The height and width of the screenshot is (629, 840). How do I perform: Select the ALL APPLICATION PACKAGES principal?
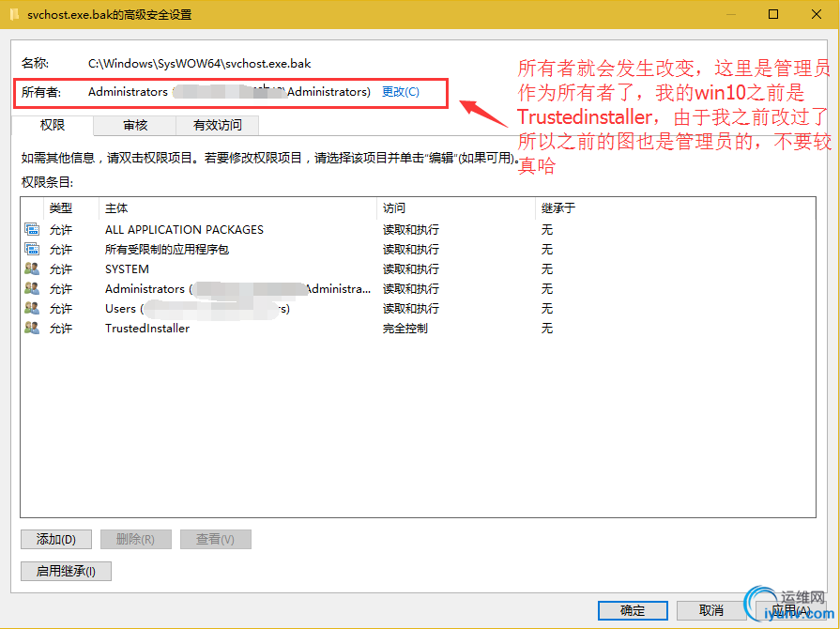[184, 230]
